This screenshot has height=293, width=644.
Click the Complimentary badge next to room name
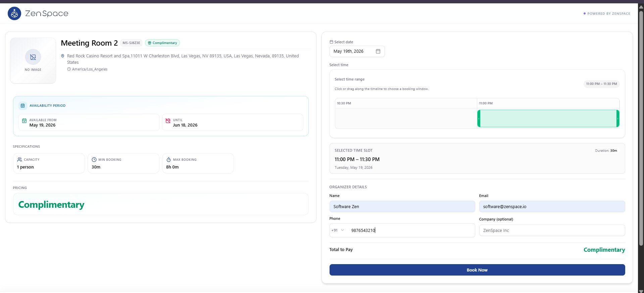(162, 43)
